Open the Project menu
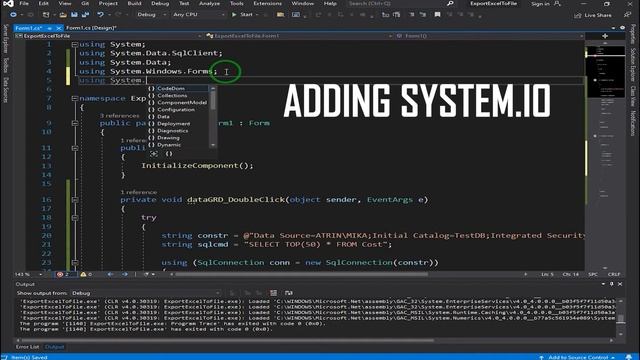The height and width of the screenshot is (360, 640). (108, 4)
